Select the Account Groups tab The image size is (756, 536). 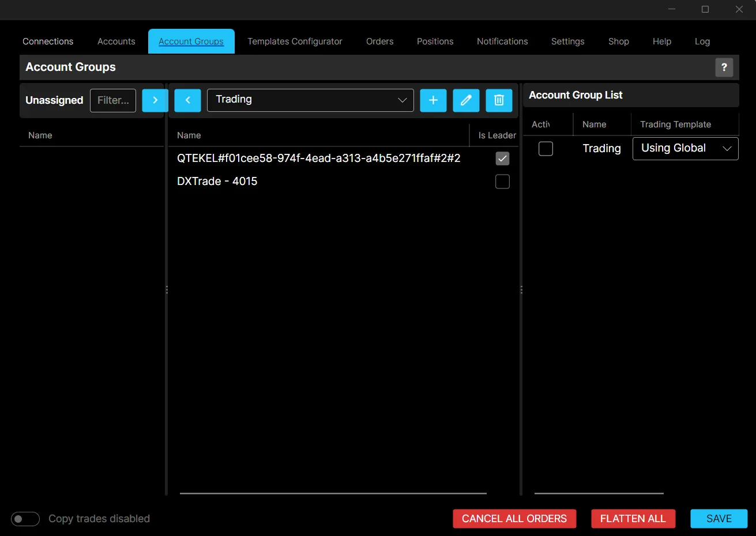pos(191,41)
